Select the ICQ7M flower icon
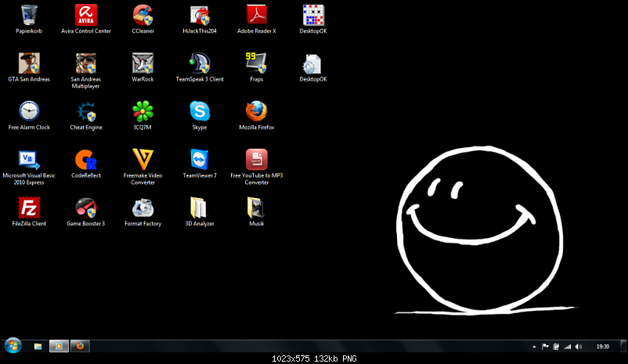 pos(143,111)
